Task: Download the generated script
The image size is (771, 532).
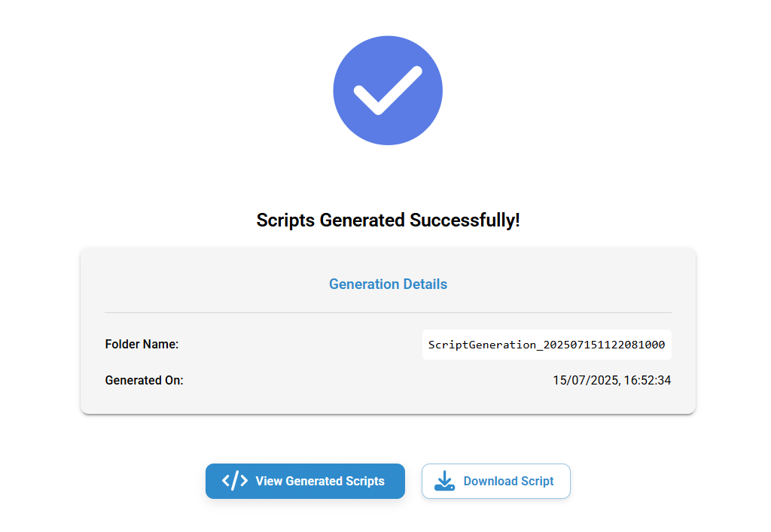Action: pyautogui.click(x=496, y=481)
